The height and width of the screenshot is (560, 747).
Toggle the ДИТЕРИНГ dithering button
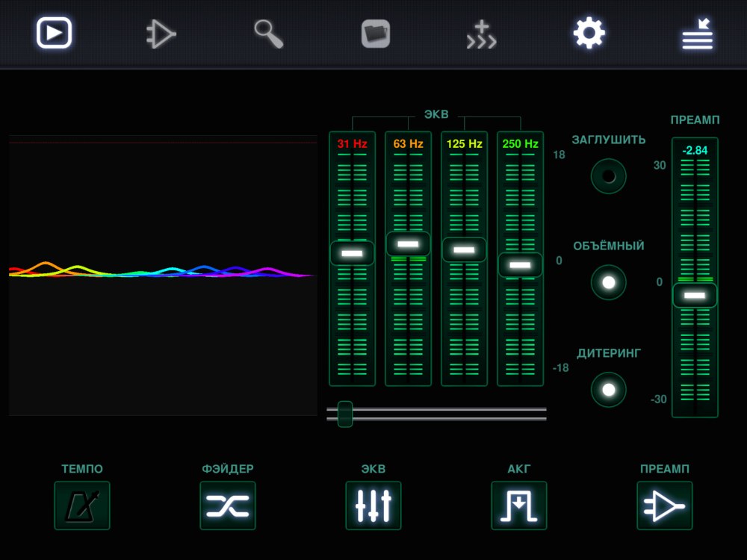(x=608, y=390)
